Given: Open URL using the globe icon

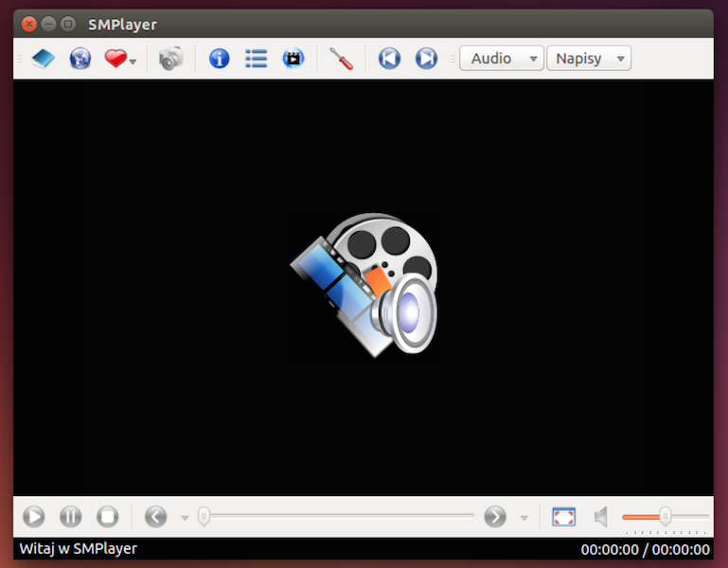Looking at the screenshot, I should [x=80, y=59].
